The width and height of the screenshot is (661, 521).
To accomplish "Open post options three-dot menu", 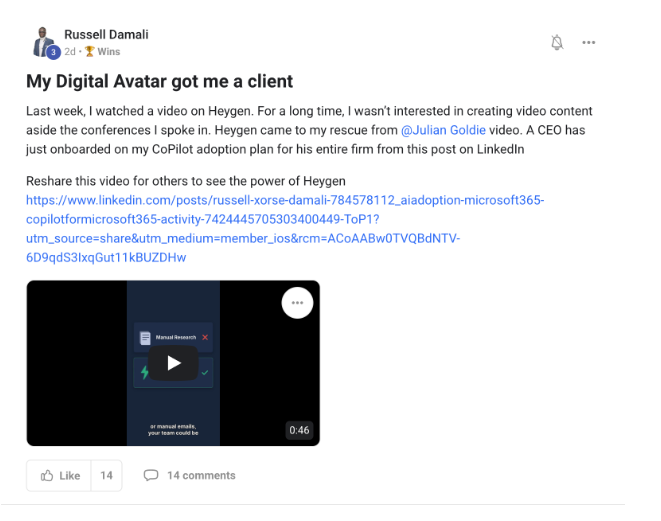I will tap(588, 42).
